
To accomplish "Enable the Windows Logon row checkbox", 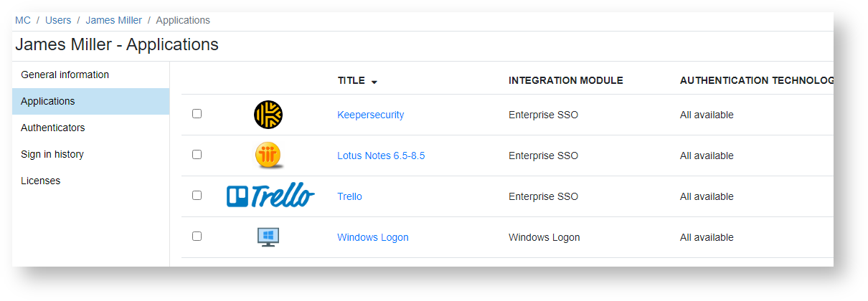I will pyautogui.click(x=197, y=236).
